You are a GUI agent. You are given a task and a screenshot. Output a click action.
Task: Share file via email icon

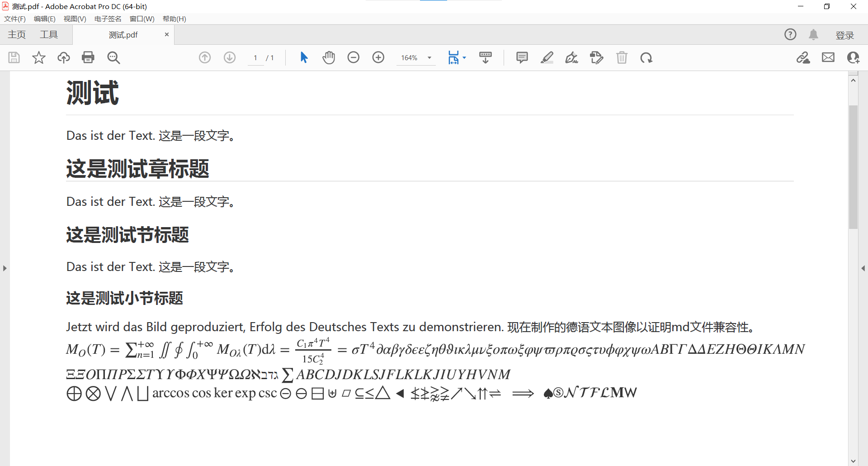[x=828, y=57]
